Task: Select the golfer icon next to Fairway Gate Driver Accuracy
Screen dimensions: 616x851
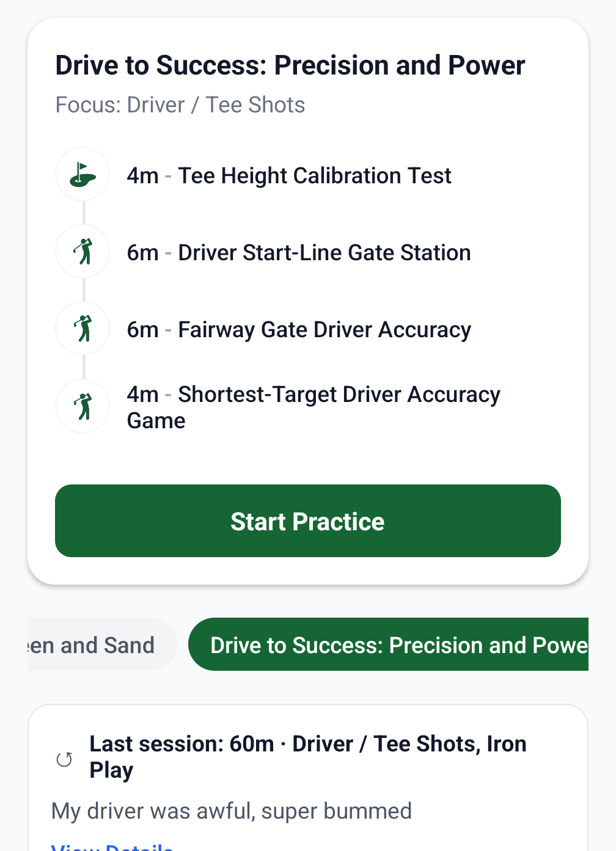Action: [82, 329]
